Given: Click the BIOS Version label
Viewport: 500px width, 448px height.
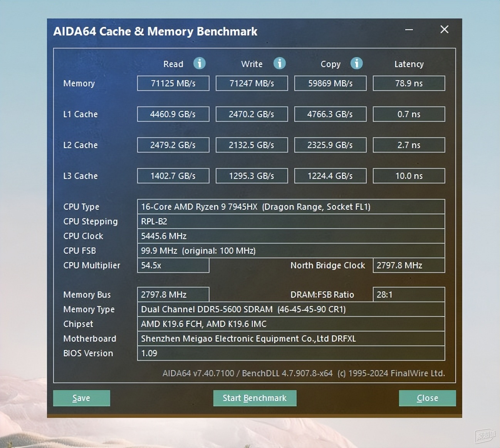Looking at the screenshot, I should (88, 353).
